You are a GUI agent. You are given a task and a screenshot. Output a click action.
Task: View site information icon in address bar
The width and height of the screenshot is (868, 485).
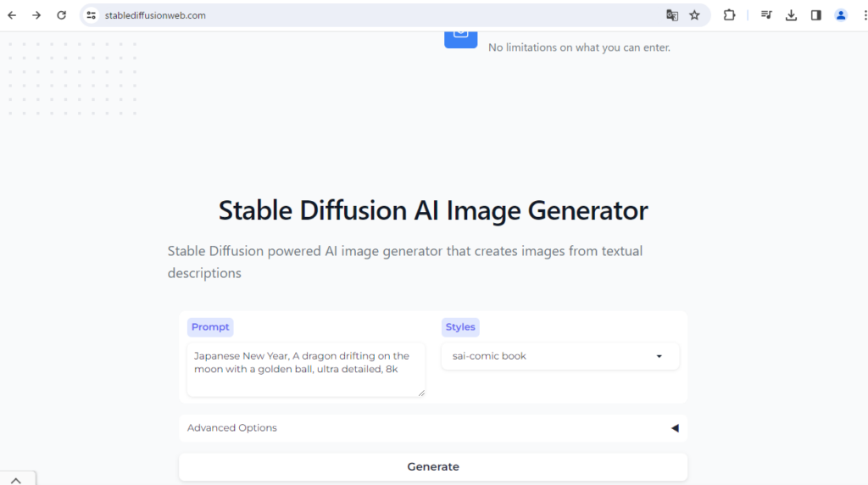92,15
